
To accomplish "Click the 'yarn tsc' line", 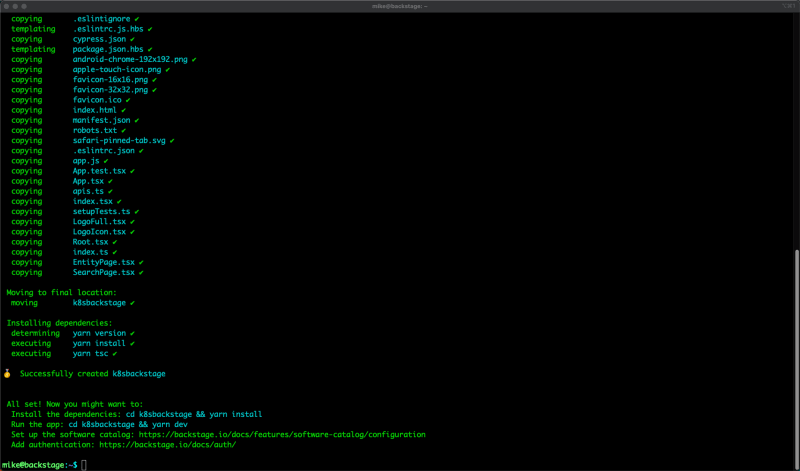I will coord(90,354).
